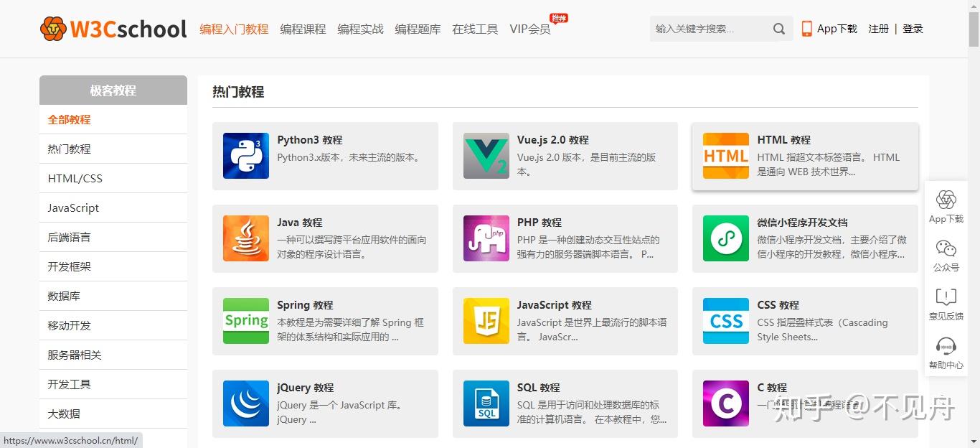Open the VIP会员 nav tab
Screen dimensions: 980x448
point(530,29)
